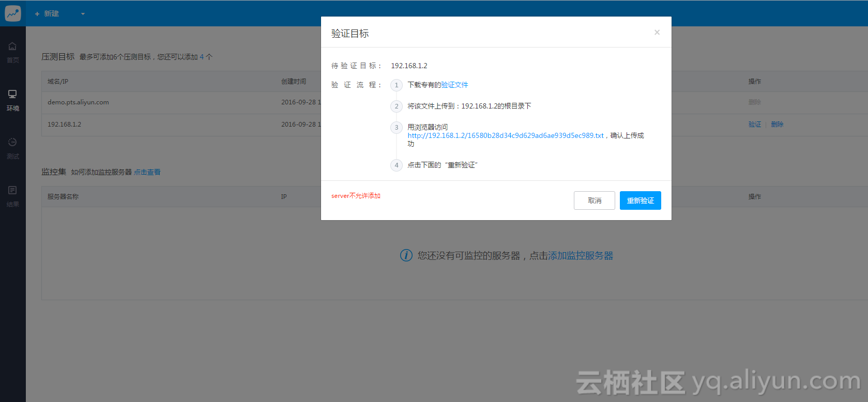The width and height of the screenshot is (868, 402).
Task: Expand the dropdown arrow next to 新建
Action: (x=83, y=14)
